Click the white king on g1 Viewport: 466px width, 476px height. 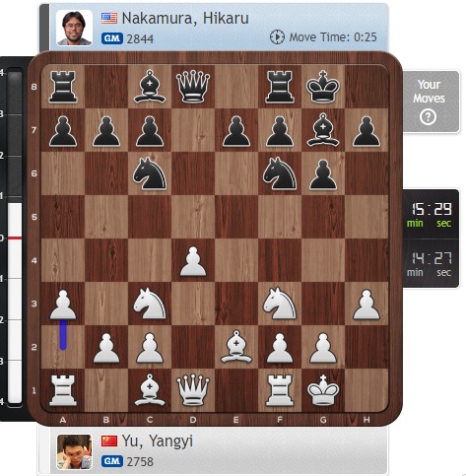click(323, 390)
